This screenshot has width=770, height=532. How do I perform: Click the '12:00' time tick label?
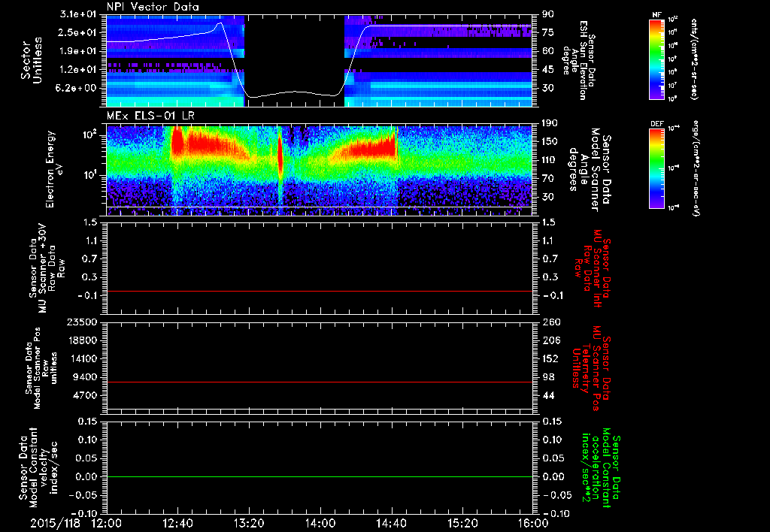click(107, 523)
